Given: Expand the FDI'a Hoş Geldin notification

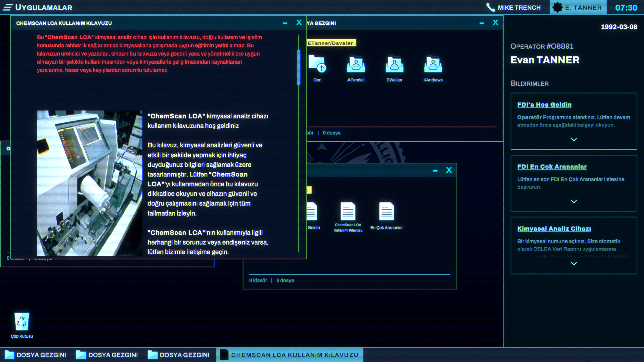Looking at the screenshot, I should click(574, 139).
